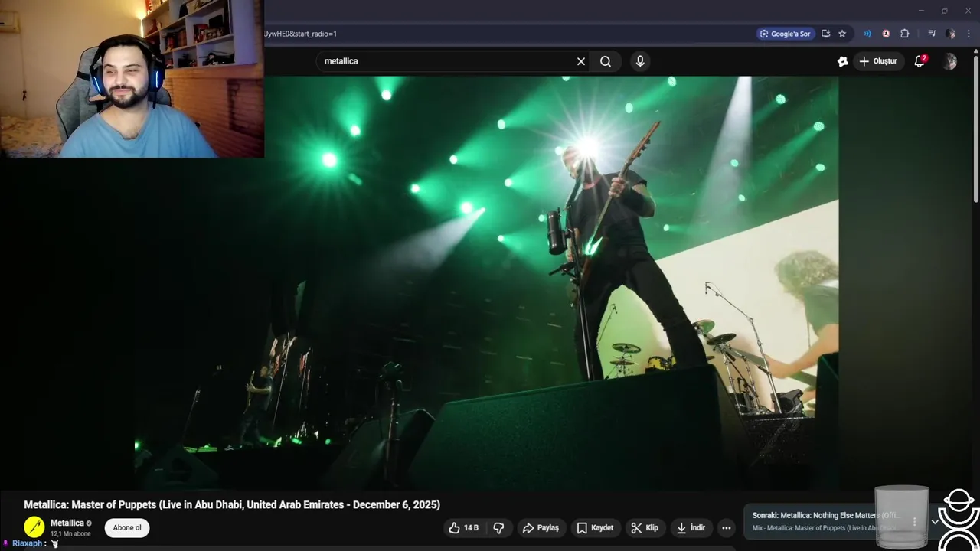The width and height of the screenshot is (980, 551).
Task: Open the YouTube account avatar menu
Action: (x=950, y=62)
